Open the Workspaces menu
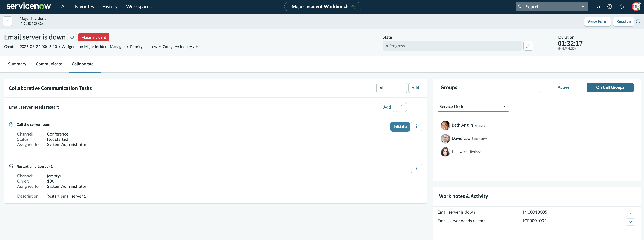This screenshot has height=240, width=644. [139, 7]
